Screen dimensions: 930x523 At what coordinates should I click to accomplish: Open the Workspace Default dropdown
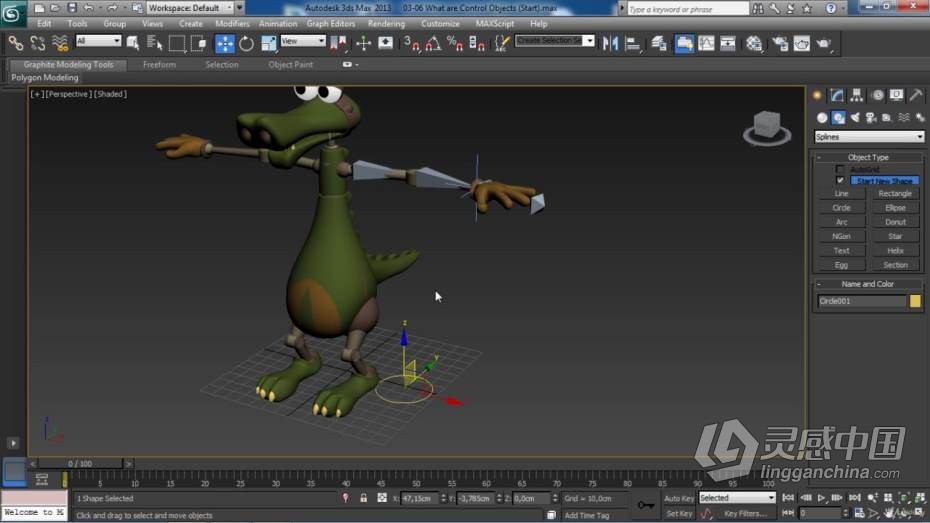(x=190, y=8)
